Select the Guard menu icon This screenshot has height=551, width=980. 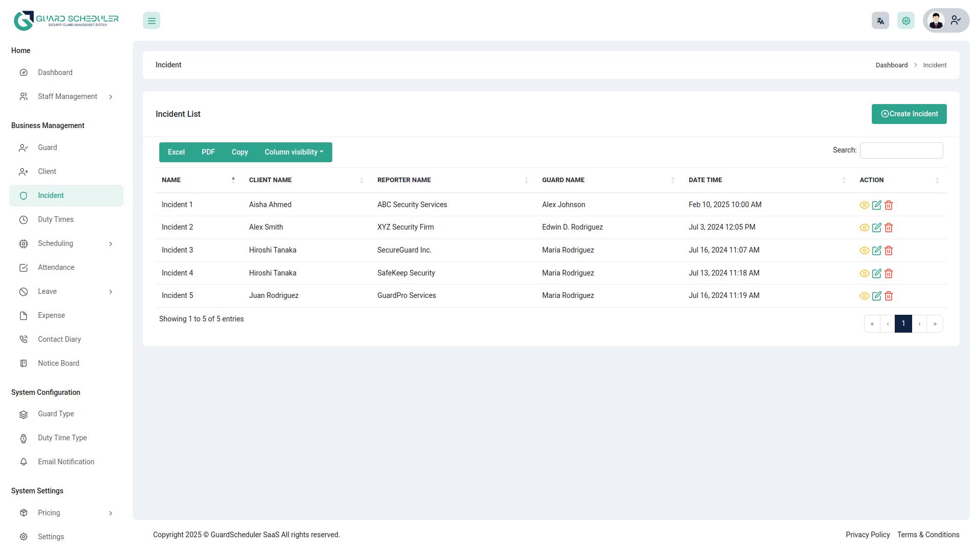coord(23,147)
